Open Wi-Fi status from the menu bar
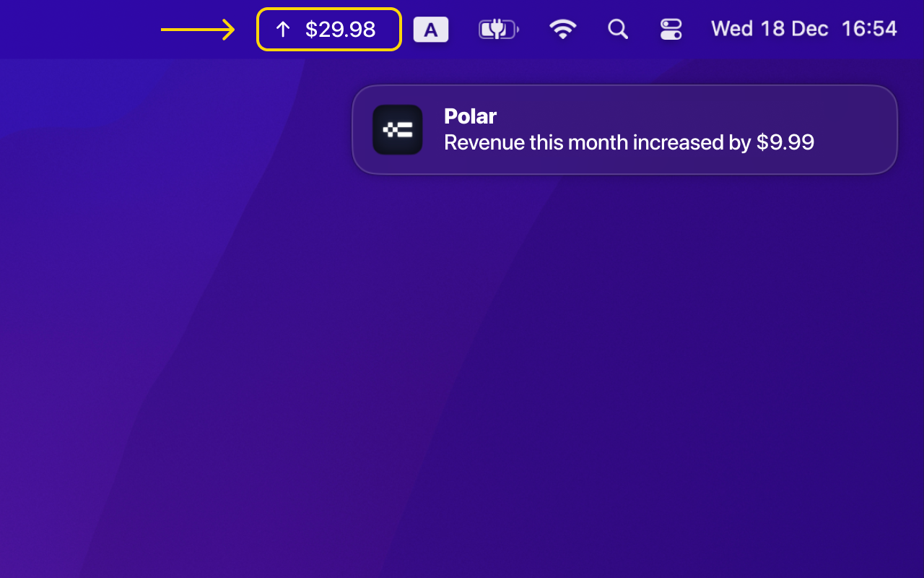Image resolution: width=924 pixels, height=578 pixels. [563, 29]
